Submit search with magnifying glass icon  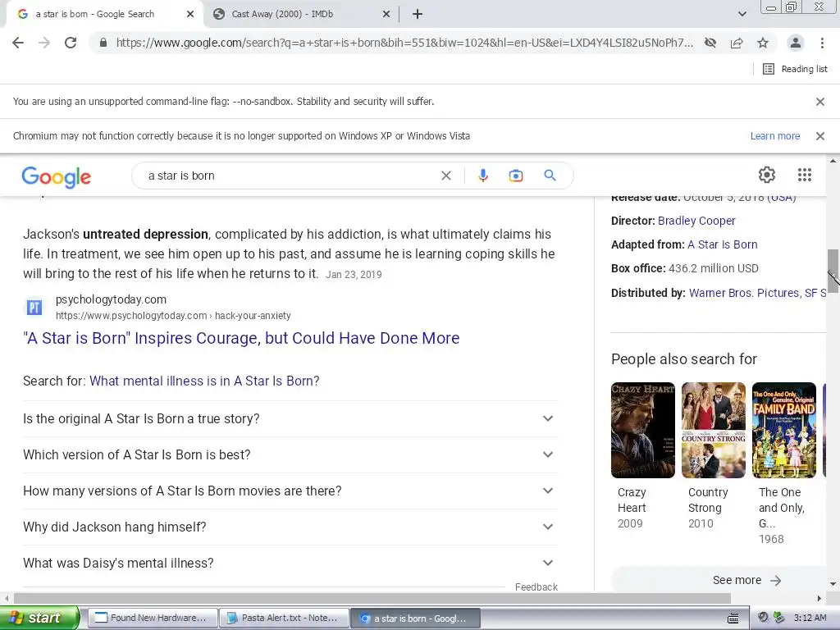pyautogui.click(x=550, y=176)
